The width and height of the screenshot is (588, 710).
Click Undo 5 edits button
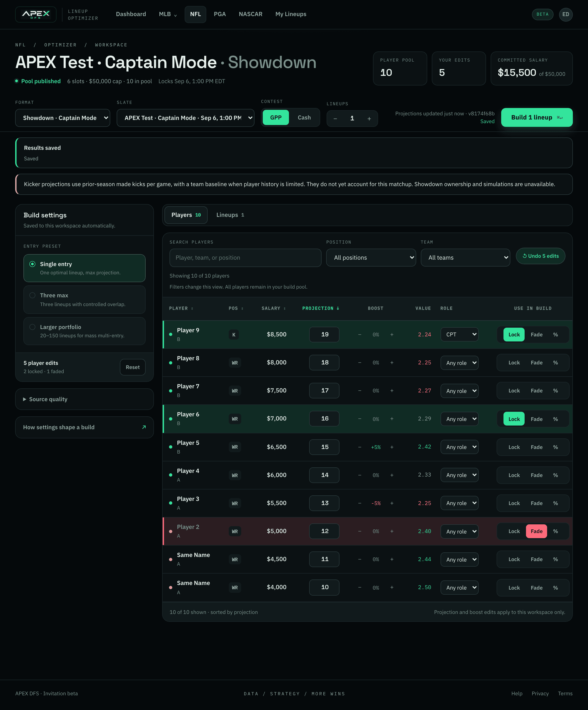540,256
